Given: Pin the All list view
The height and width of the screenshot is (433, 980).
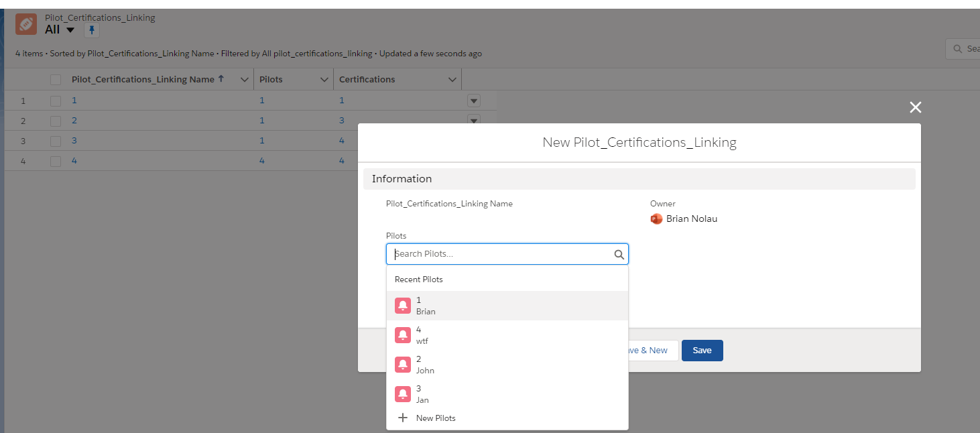Looking at the screenshot, I should (92, 30).
